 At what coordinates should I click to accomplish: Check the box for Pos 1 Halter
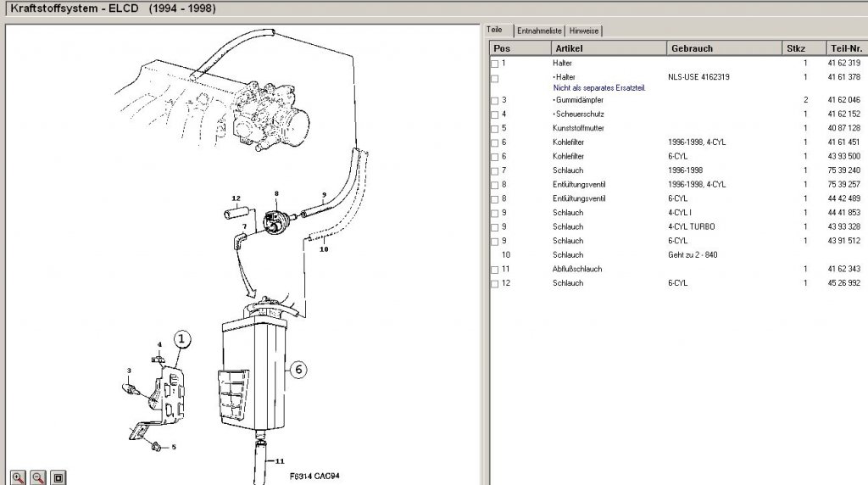tap(495, 64)
